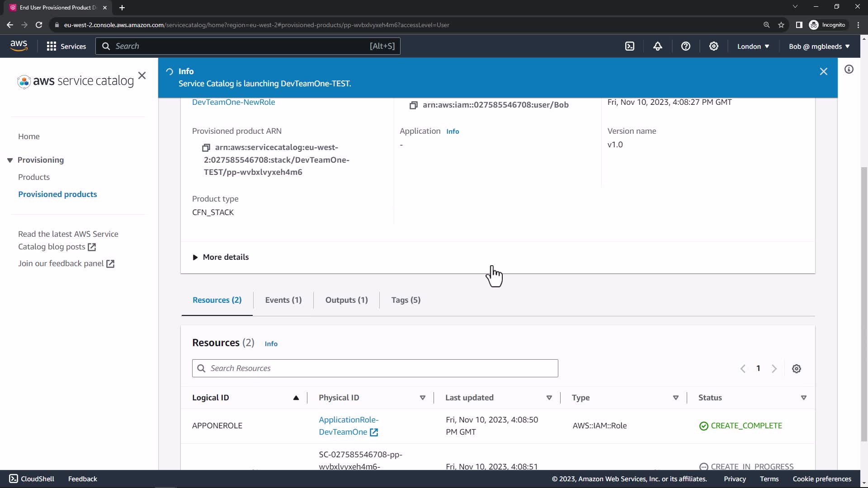Open the CloudShell icon in top navigation
868x488 pixels.
click(x=630, y=46)
